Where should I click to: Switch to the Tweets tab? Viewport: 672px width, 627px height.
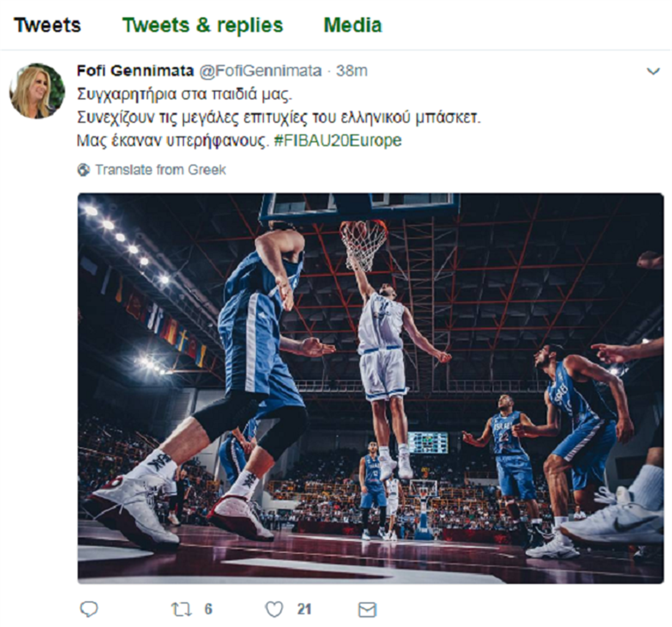point(48,25)
